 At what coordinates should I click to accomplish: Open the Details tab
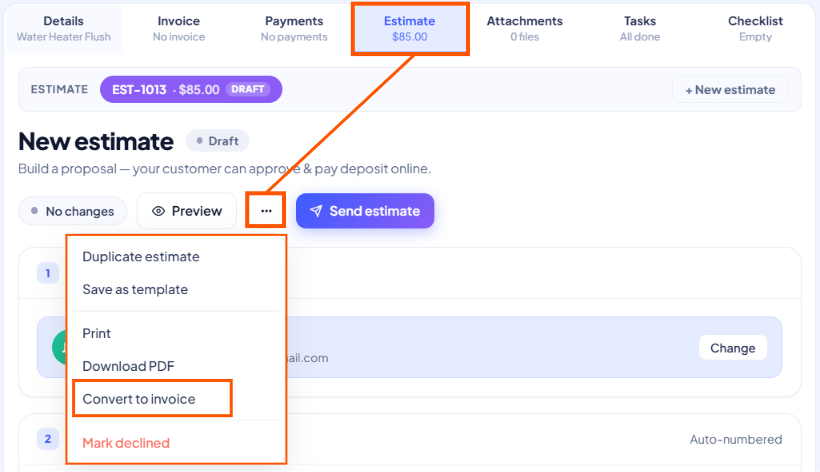pyautogui.click(x=63, y=29)
